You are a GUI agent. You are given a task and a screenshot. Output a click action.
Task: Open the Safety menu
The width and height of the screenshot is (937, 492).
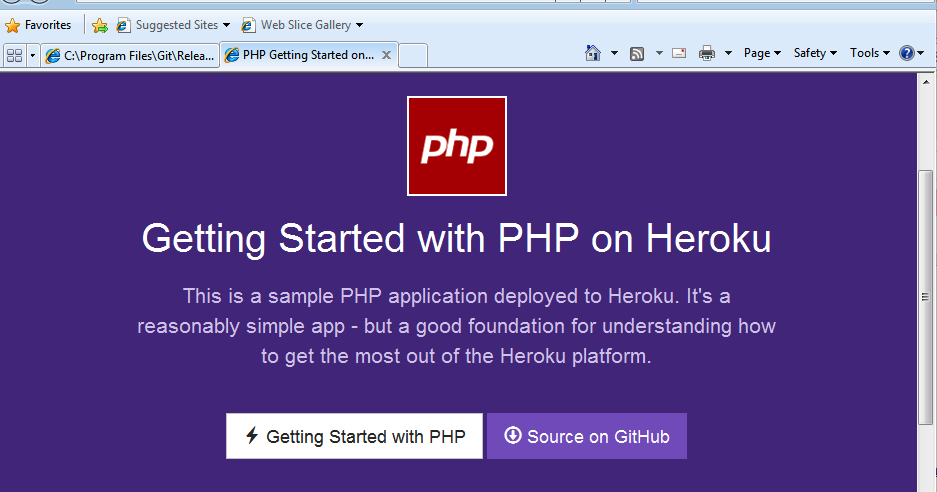coord(815,53)
